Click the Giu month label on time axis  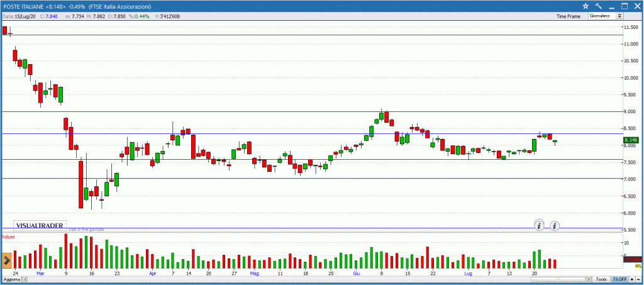[356, 272]
